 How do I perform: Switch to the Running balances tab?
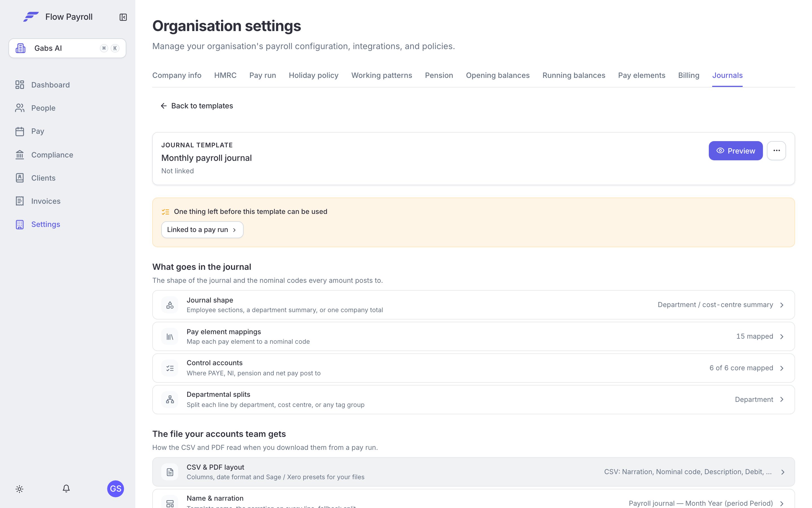[x=574, y=75]
